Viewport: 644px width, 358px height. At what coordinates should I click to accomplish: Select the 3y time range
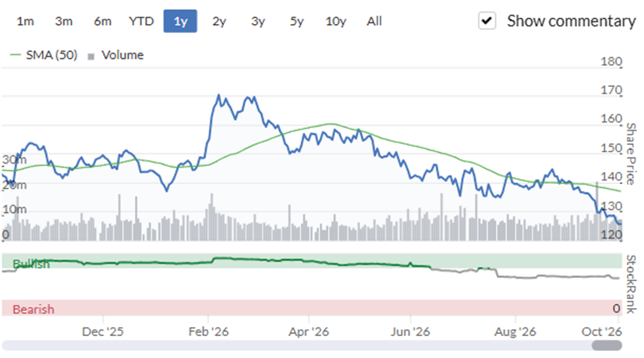[x=258, y=21]
